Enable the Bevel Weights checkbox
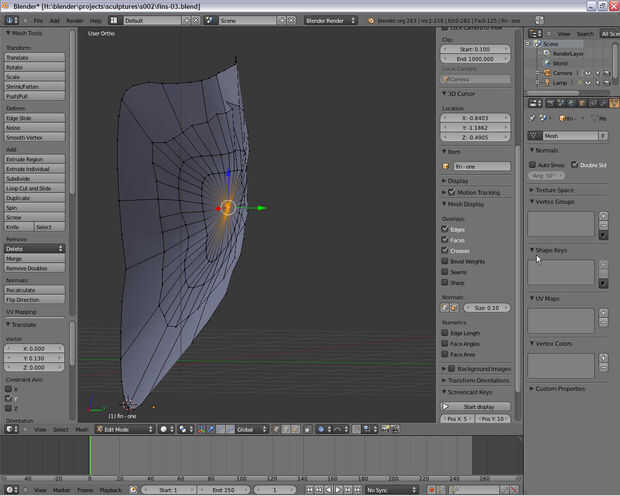Image resolution: width=620 pixels, height=496 pixels. click(445, 261)
